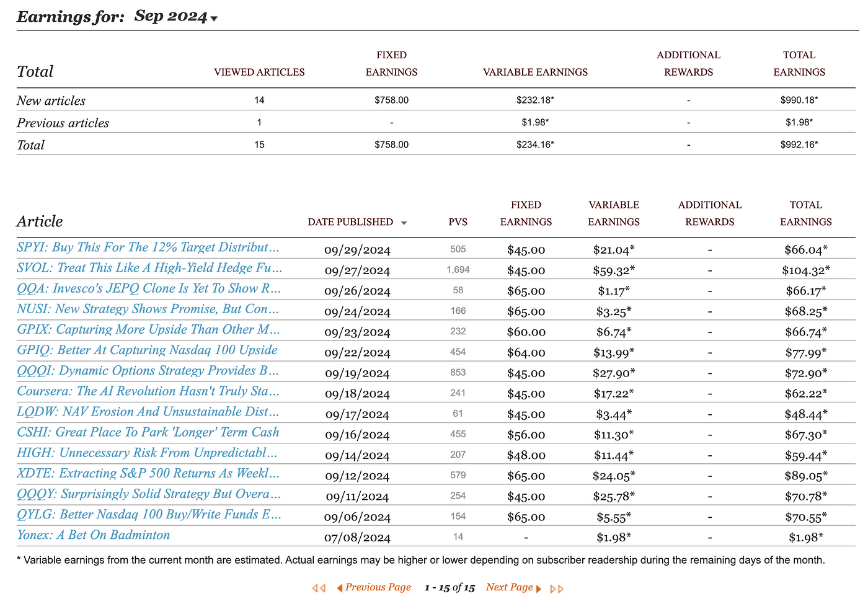Click the 1 - 15 of 15 pager text

tap(449, 588)
